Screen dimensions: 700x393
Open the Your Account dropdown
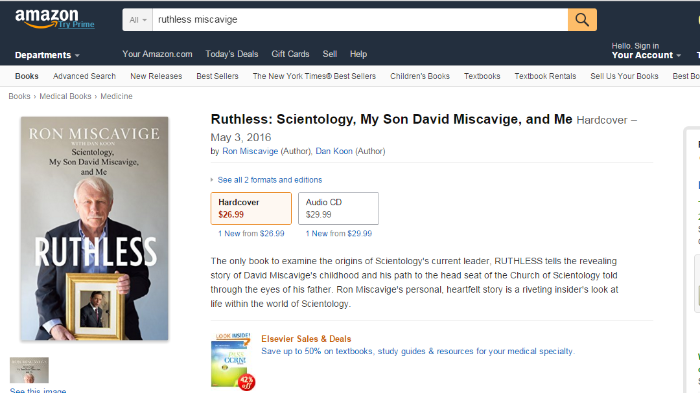click(x=646, y=55)
